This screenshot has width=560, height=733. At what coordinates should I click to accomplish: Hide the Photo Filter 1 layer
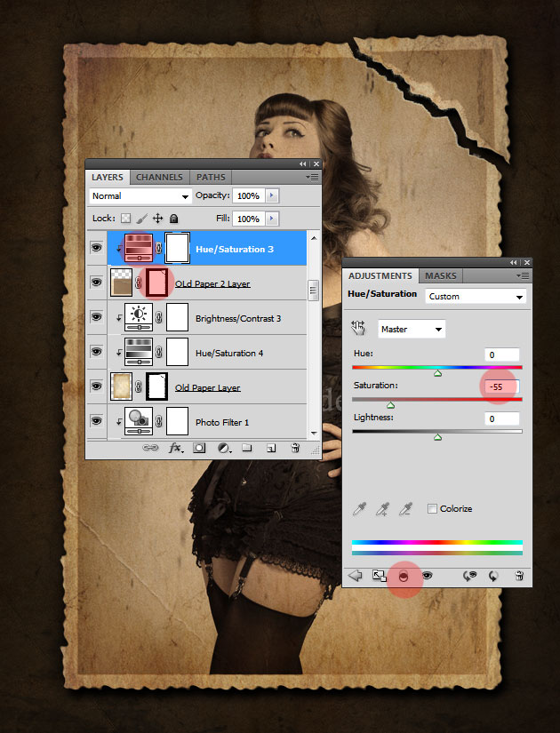[x=96, y=421]
